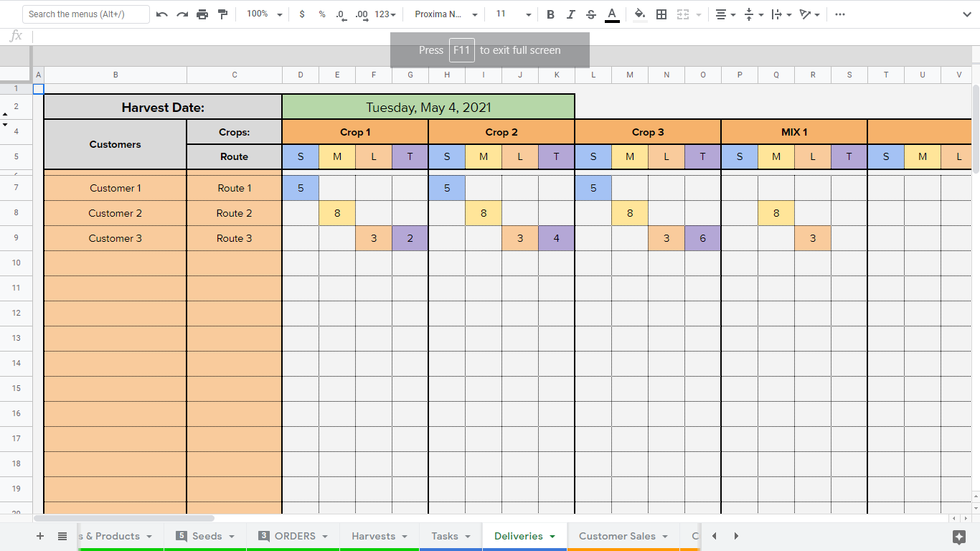Format as currency with dollar icon
This screenshot has width=980, height=551.
(302, 14)
